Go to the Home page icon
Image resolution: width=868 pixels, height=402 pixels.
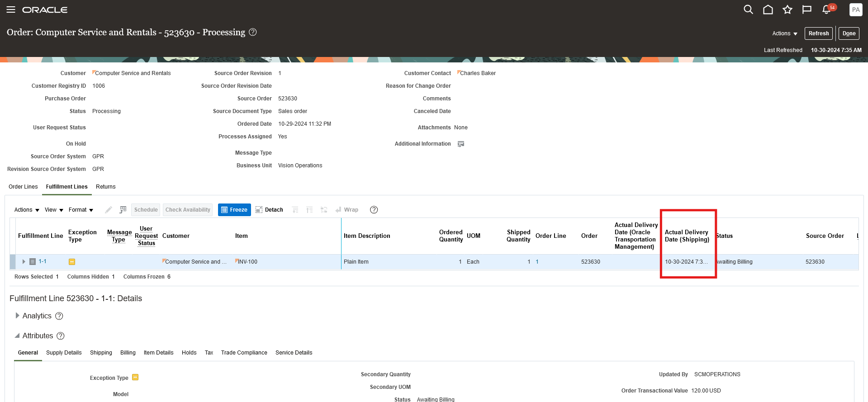[768, 9]
